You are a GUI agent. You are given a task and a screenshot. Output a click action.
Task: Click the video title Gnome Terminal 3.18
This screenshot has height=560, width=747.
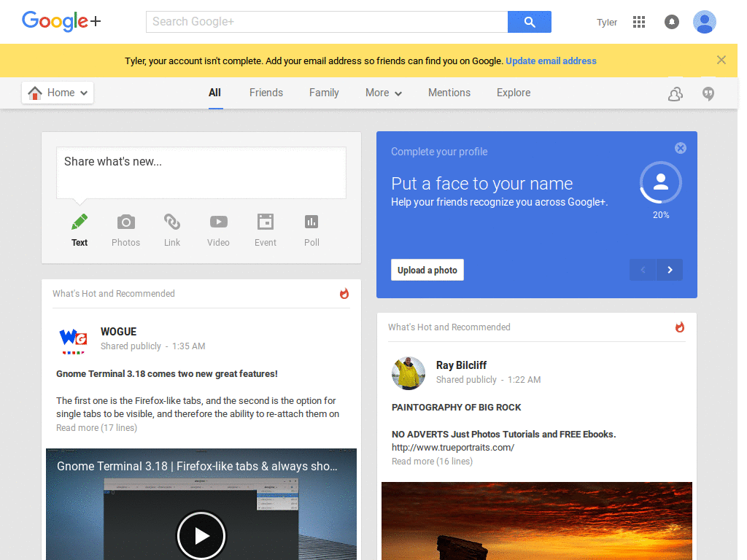[x=197, y=466]
